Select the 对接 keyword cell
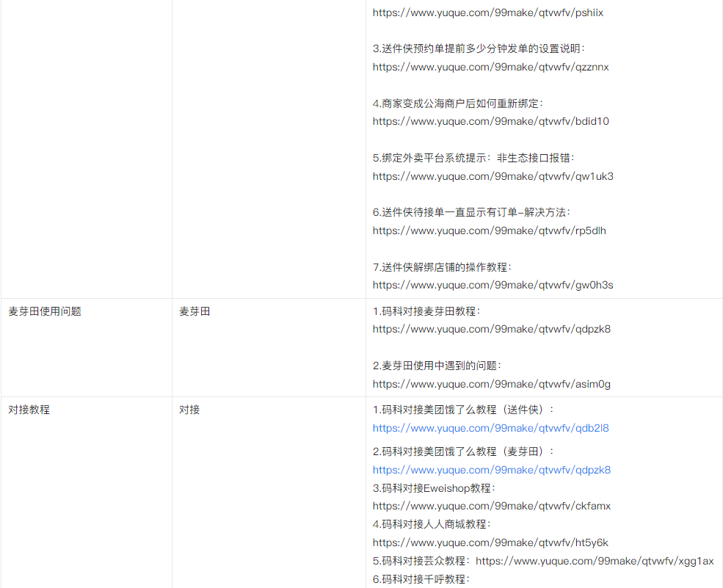The image size is (723, 588). [x=269, y=493]
